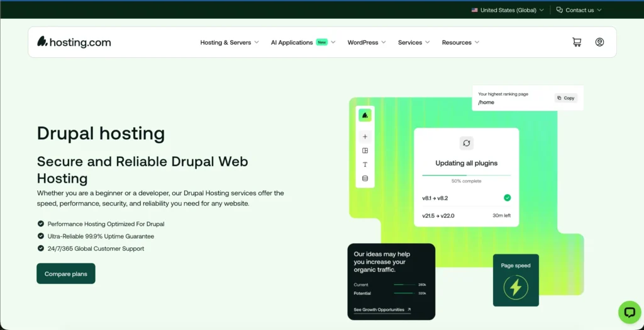Click the 30m left label
This screenshot has width=644, height=330.
coord(501,215)
